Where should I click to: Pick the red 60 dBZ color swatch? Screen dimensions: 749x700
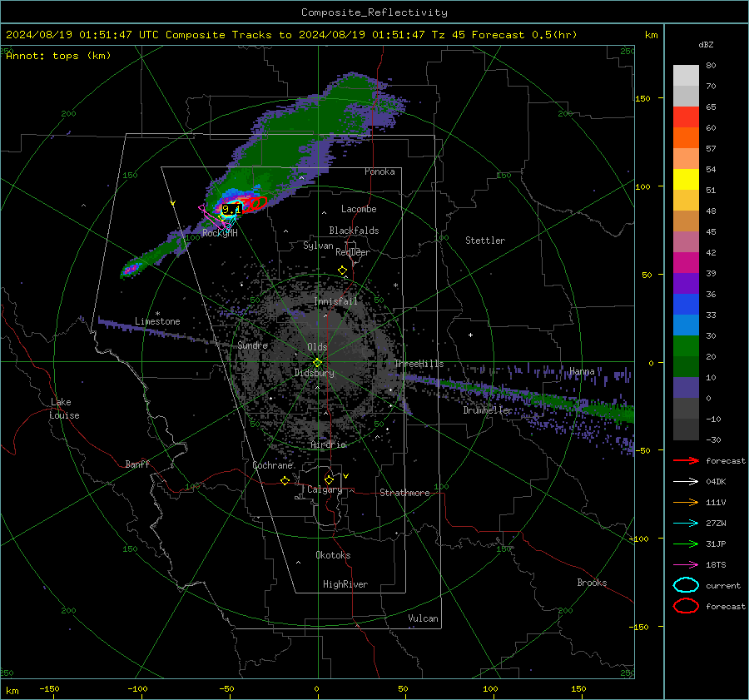(686, 117)
